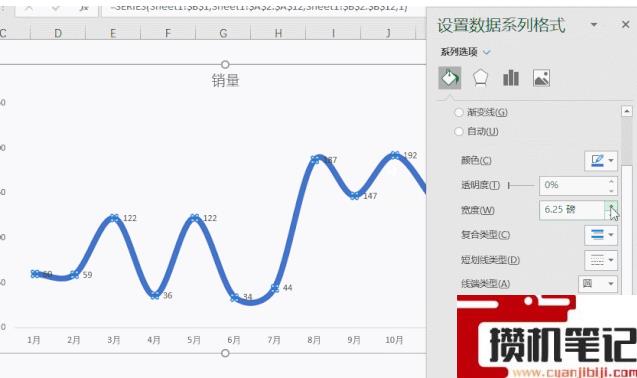The width and height of the screenshot is (637, 378).
Task: Open the picture tab icon in format pane
Action: point(541,78)
